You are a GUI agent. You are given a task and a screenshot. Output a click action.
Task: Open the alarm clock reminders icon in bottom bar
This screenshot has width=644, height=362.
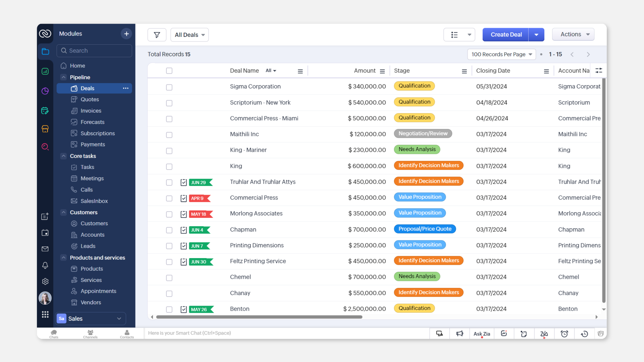[x=565, y=334]
